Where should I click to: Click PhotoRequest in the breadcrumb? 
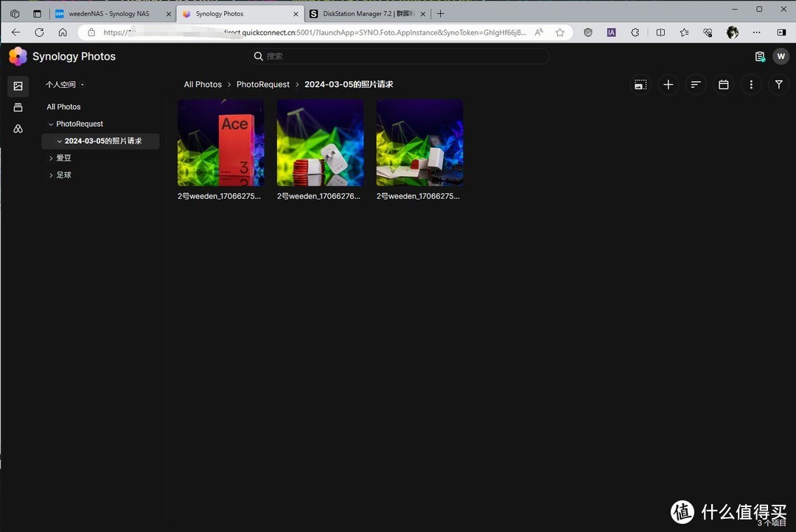coord(263,84)
